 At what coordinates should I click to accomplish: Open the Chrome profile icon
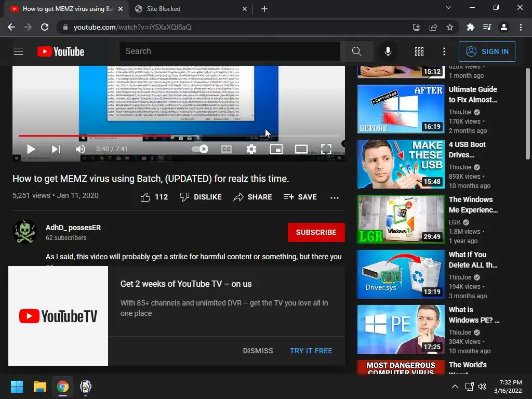point(504,27)
